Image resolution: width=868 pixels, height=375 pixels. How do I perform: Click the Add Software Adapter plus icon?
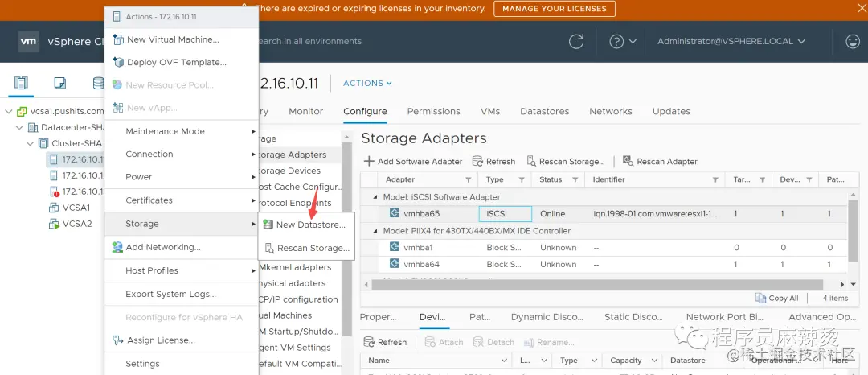[x=369, y=161]
